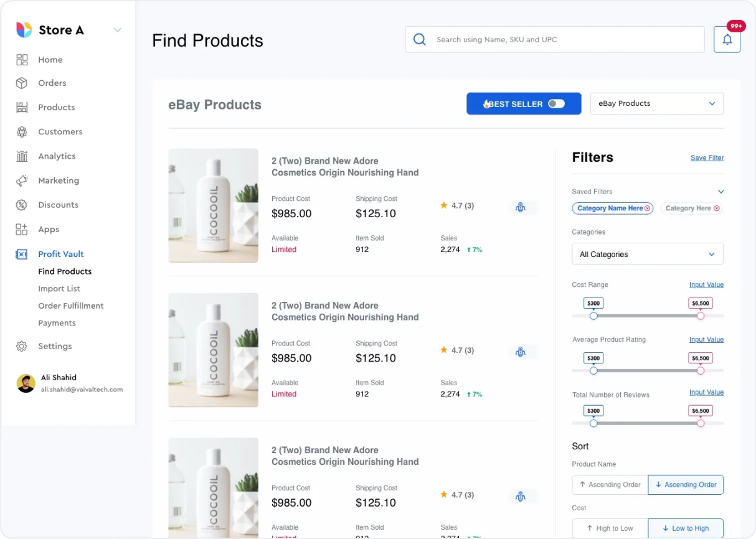Click the robot icon on the first product
Screen dimensions: 756x539
521,207
